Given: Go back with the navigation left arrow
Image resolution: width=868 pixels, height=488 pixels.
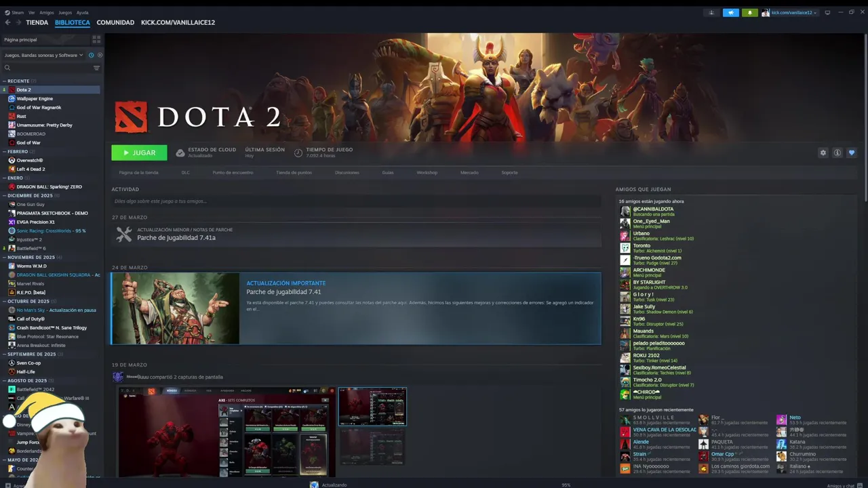Looking at the screenshot, I should [x=7, y=22].
